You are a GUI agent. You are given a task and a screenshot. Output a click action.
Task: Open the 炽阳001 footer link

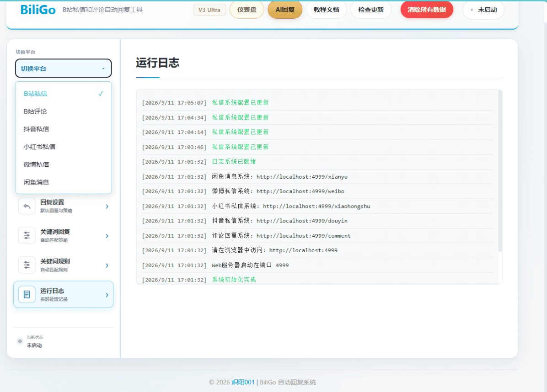tap(243, 382)
